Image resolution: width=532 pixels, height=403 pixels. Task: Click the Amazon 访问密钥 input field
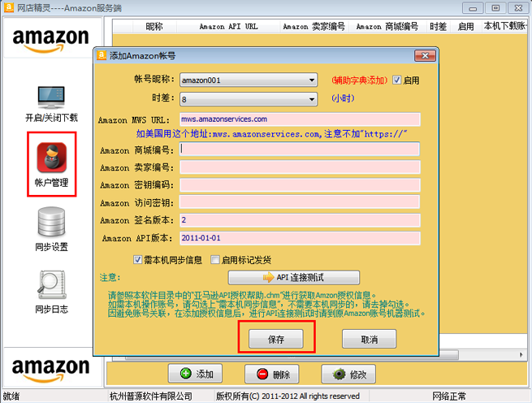[x=300, y=202]
